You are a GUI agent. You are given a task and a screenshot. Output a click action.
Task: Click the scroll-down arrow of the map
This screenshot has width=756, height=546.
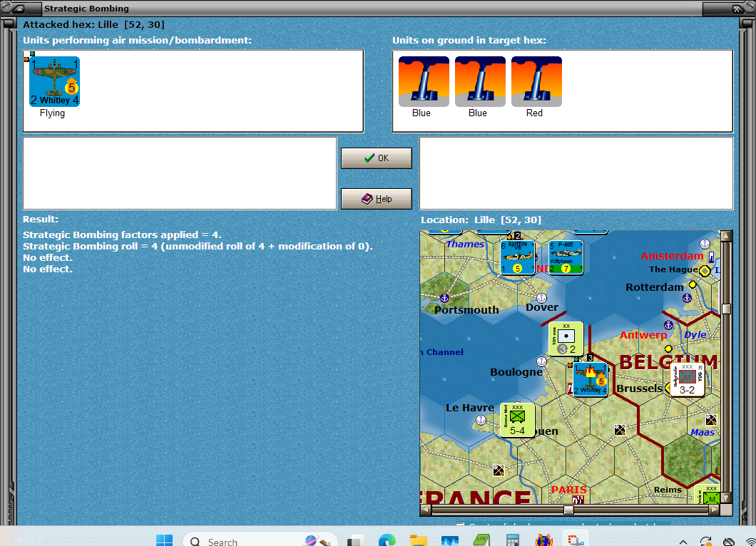726,498
